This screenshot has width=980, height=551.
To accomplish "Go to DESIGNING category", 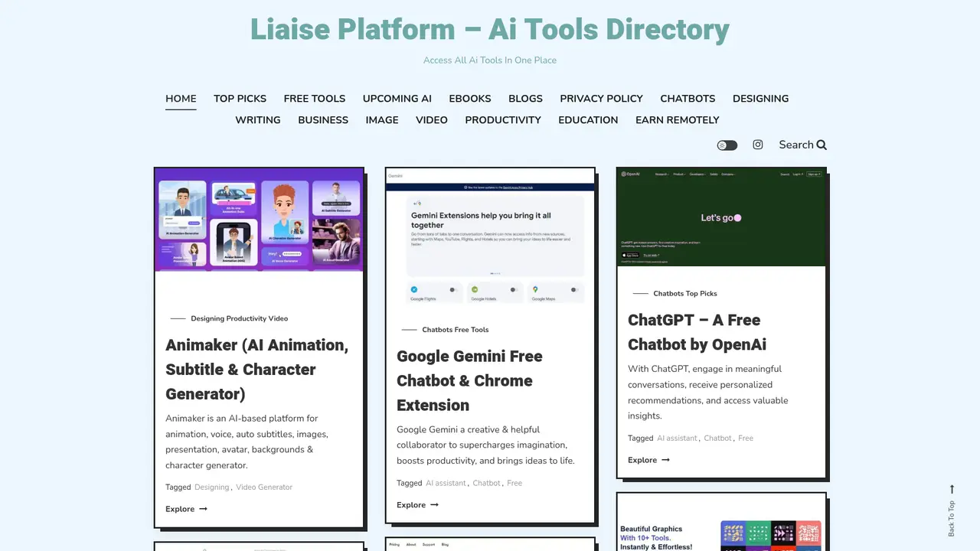I will pos(760,99).
